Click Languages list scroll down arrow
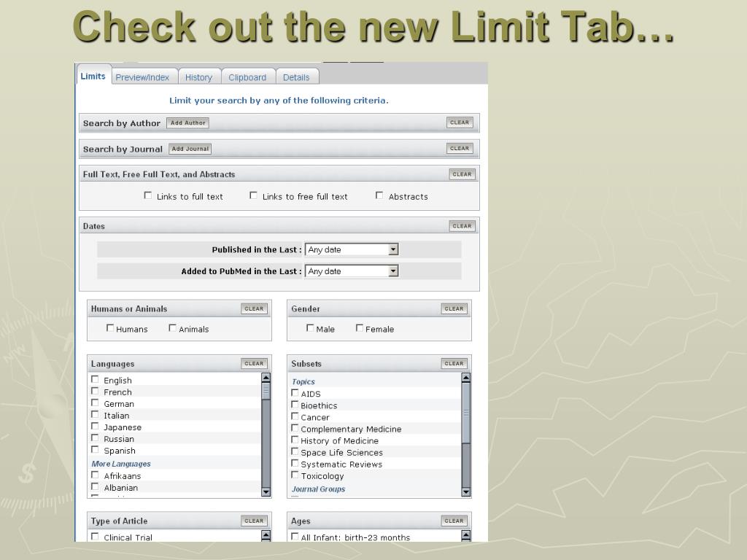 point(266,492)
